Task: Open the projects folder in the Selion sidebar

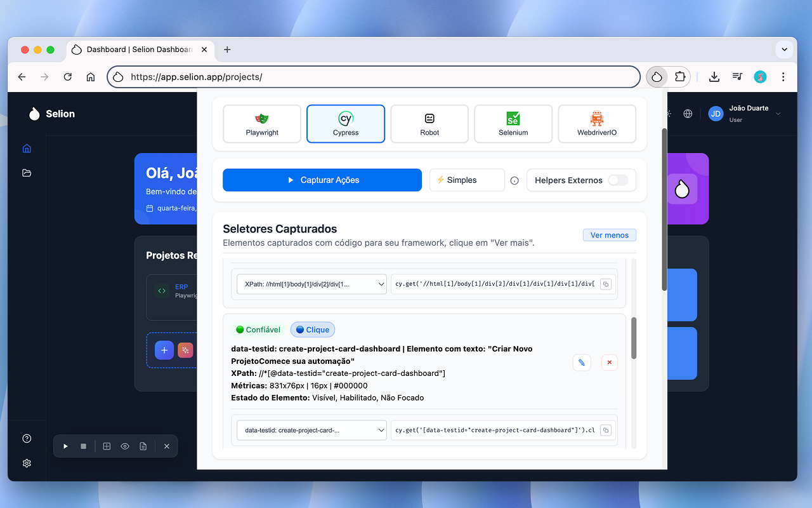Action: (27, 173)
